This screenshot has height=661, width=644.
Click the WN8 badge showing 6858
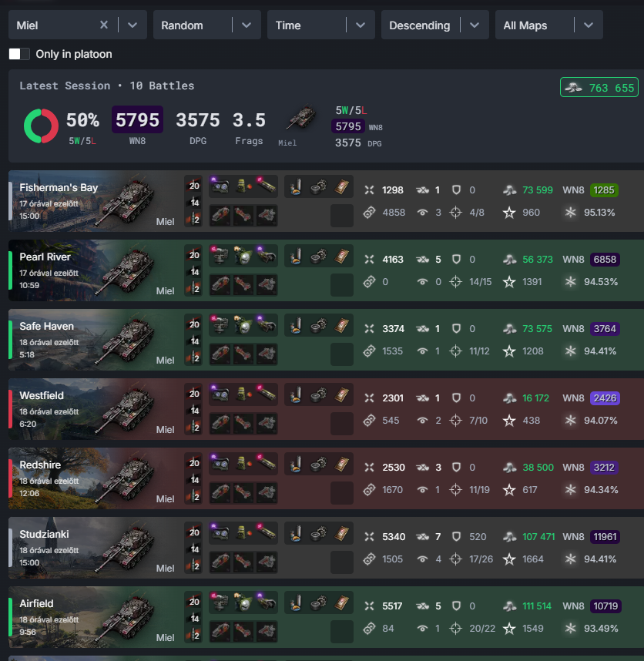(x=605, y=260)
